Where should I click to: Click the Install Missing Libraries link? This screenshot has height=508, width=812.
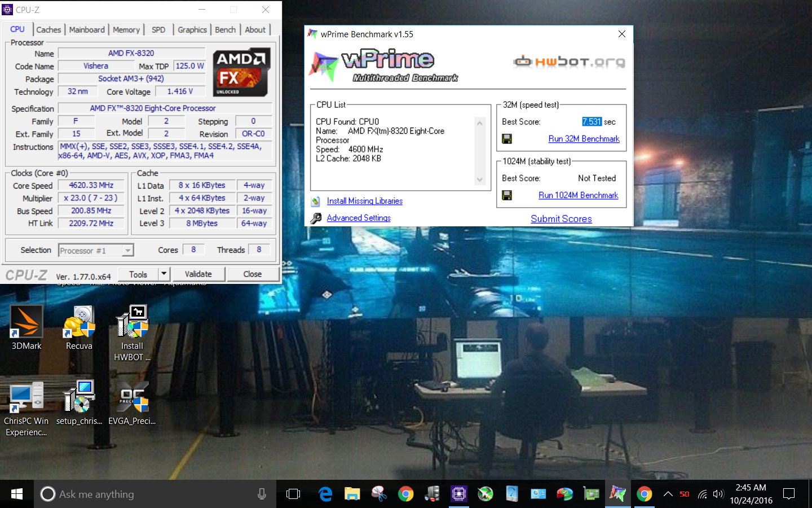coord(365,201)
